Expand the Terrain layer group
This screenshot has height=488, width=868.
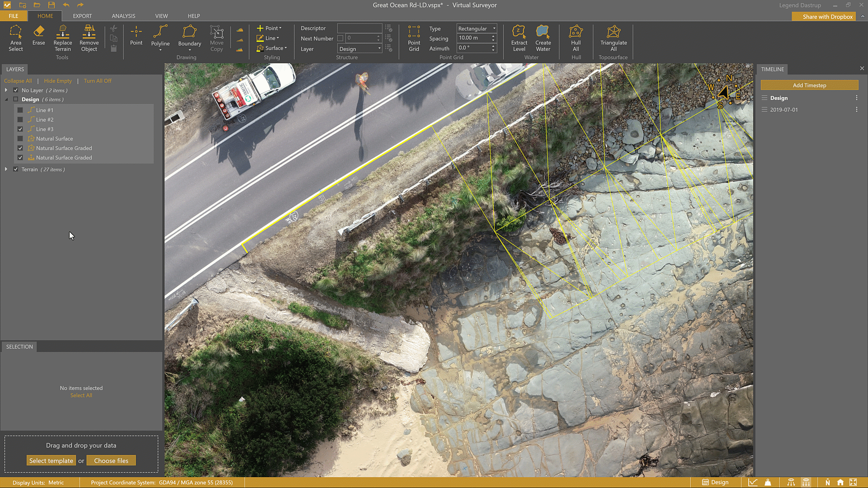[x=6, y=169]
